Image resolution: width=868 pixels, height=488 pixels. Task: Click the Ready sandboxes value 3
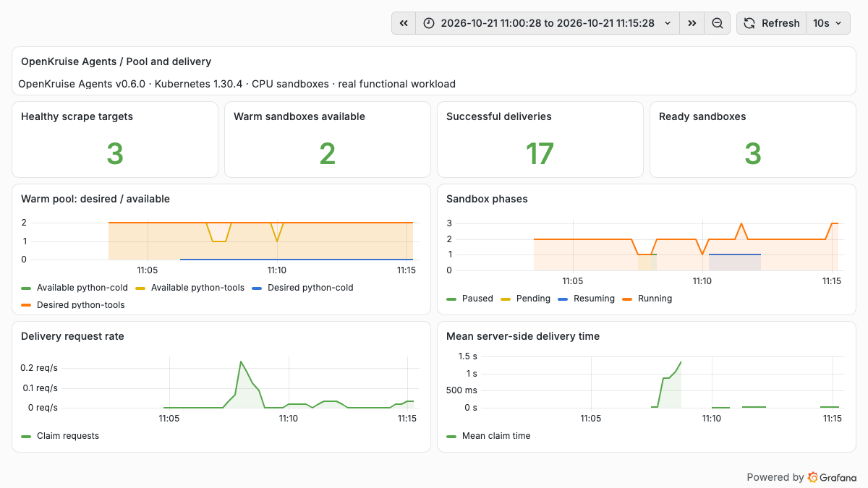[x=753, y=154]
